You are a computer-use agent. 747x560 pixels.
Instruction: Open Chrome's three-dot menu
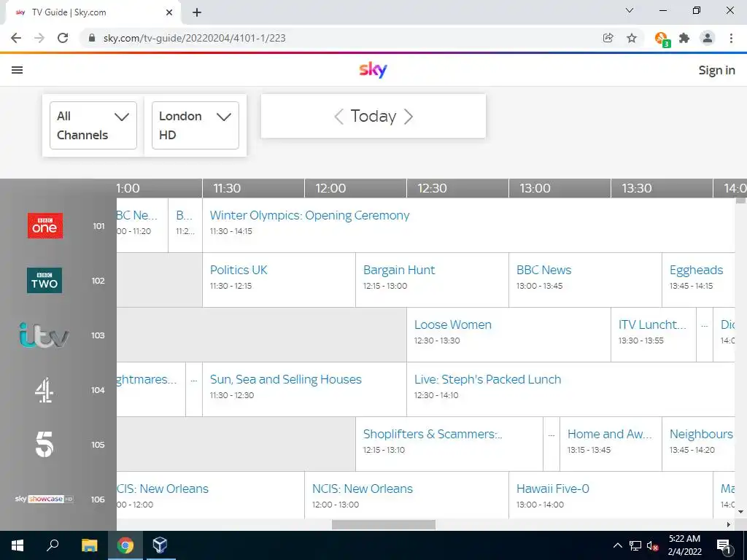[731, 38]
